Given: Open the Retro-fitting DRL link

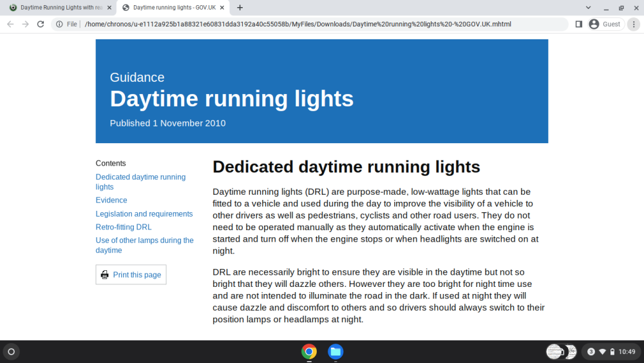Looking at the screenshot, I should pyautogui.click(x=124, y=227).
